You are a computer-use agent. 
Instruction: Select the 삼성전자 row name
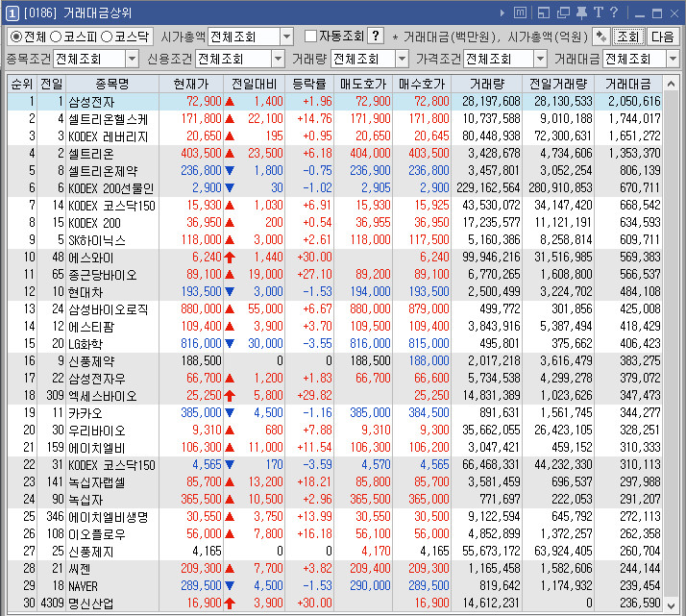click(x=91, y=102)
